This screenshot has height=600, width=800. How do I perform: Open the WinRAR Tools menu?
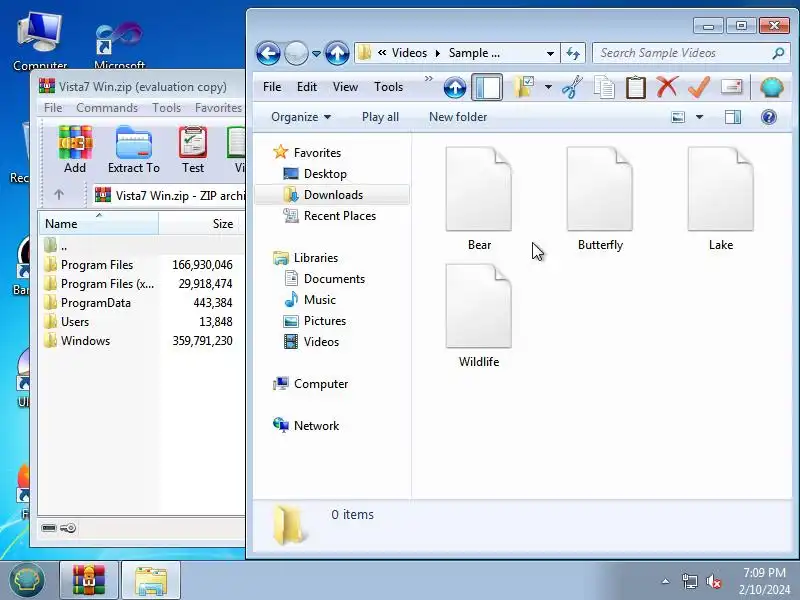(x=166, y=108)
